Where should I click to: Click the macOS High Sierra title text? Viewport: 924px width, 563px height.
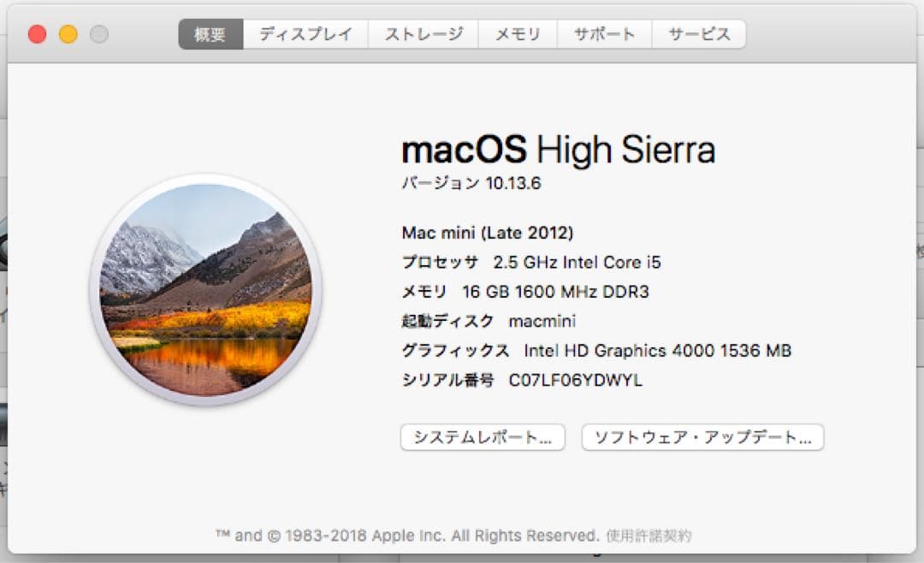559,149
